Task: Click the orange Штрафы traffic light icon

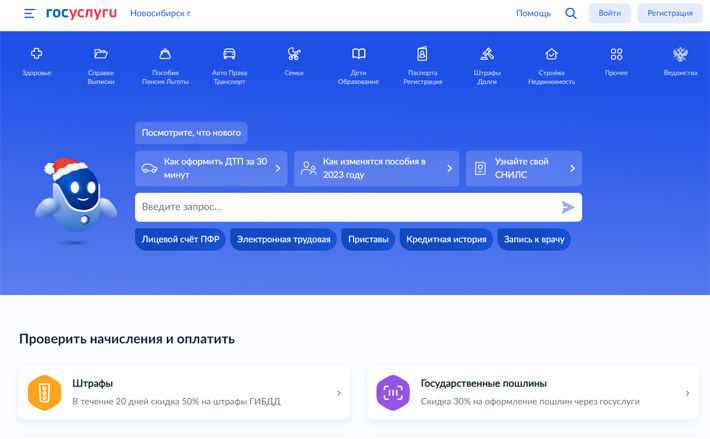Action: tap(44, 393)
